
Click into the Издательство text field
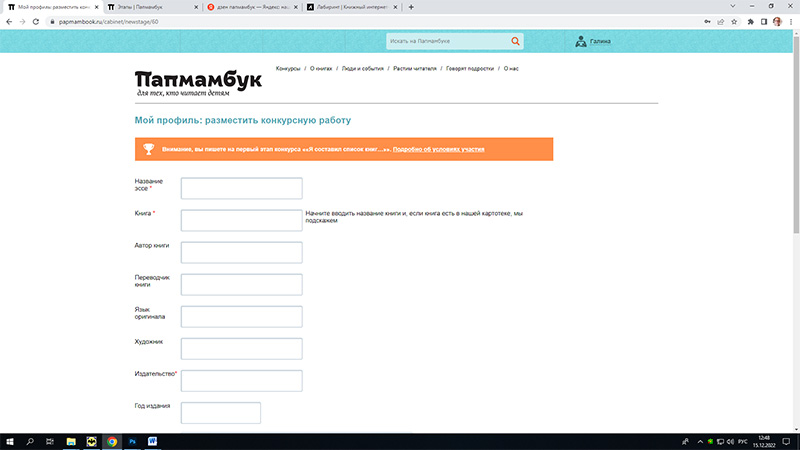[x=241, y=380]
